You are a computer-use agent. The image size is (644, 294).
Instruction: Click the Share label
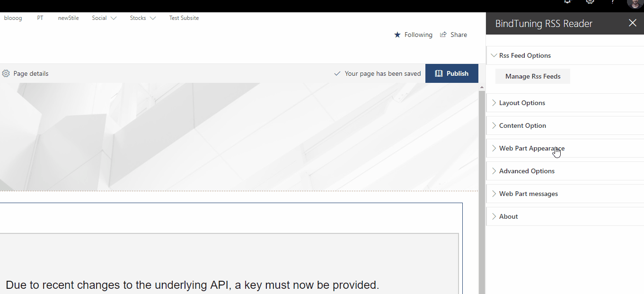(x=459, y=35)
